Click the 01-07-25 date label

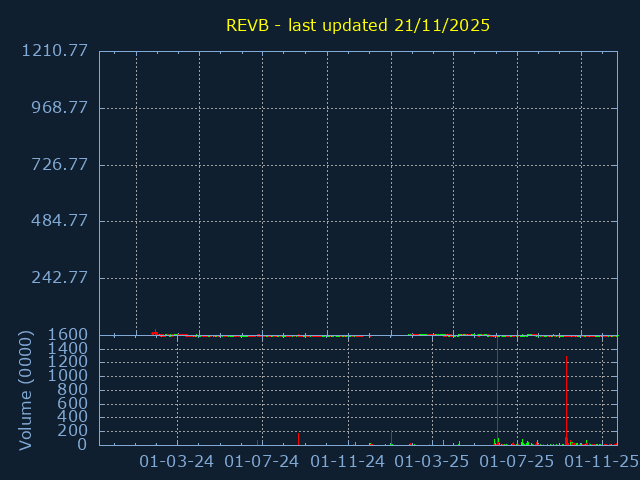point(516,461)
